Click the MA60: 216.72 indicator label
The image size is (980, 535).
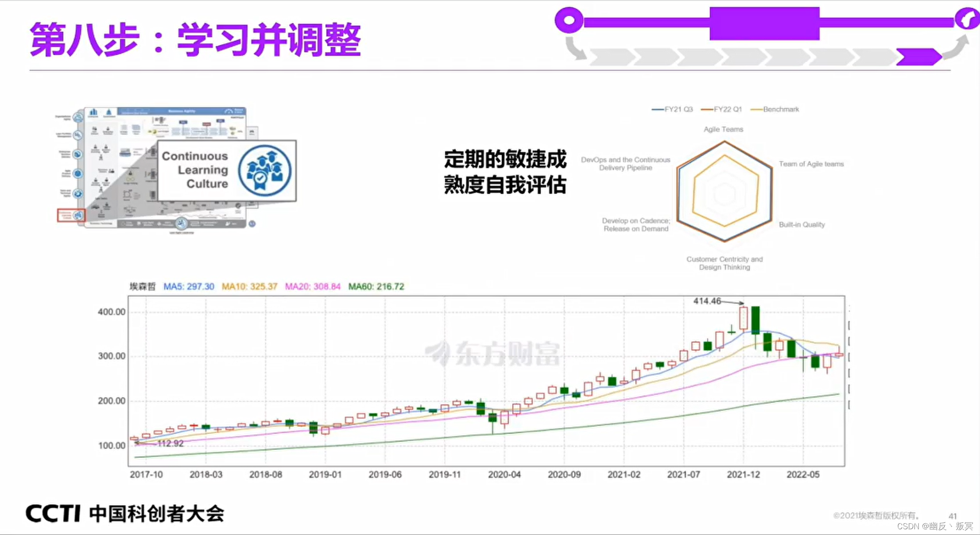click(376, 287)
